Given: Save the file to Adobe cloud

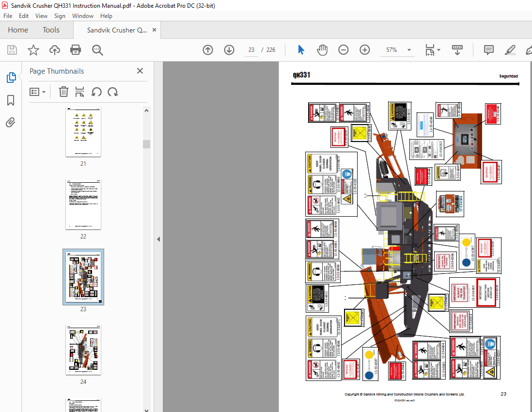Looking at the screenshot, I should [x=54, y=50].
